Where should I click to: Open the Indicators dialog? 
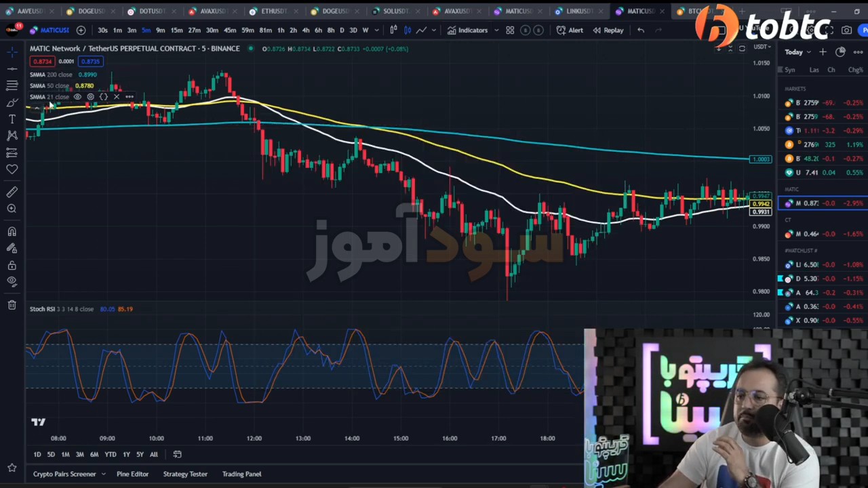(467, 30)
